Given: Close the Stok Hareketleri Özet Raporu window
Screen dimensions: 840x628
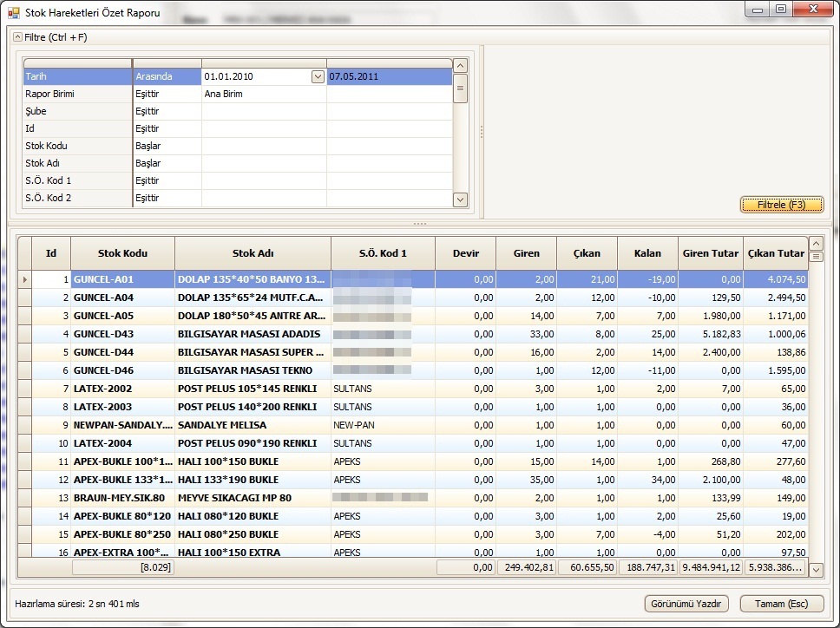Looking at the screenshot, I should click(813, 9).
